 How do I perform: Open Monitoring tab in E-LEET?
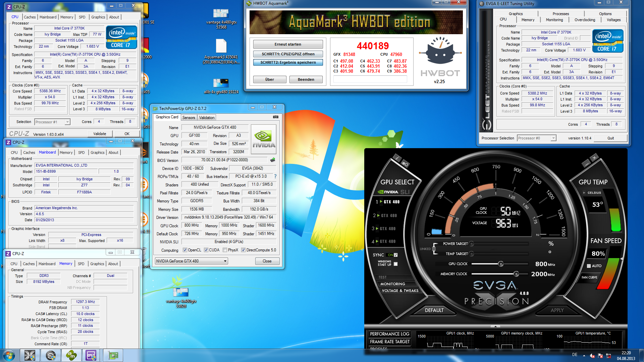click(x=554, y=20)
